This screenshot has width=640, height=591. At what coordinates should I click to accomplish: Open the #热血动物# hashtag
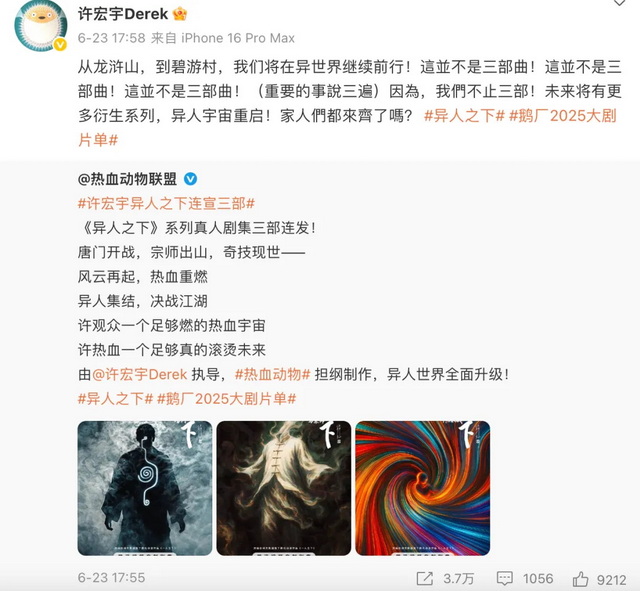[x=273, y=374]
